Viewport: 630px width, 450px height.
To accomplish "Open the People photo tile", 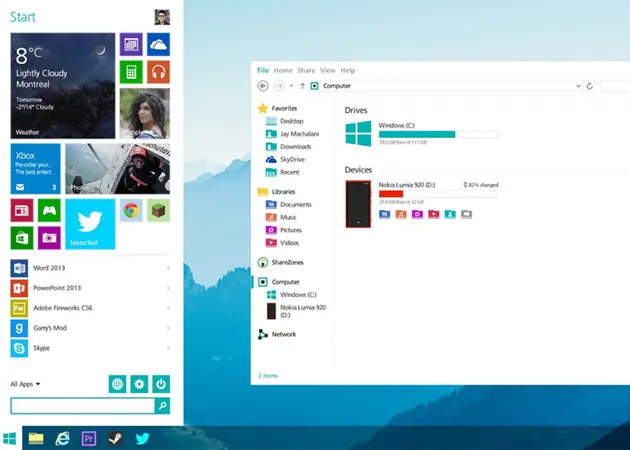I will click(145, 113).
